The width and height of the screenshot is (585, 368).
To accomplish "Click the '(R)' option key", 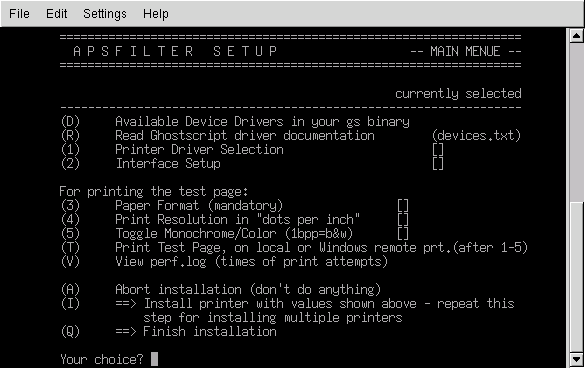I will pyautogui.click(x=70, y=135).
